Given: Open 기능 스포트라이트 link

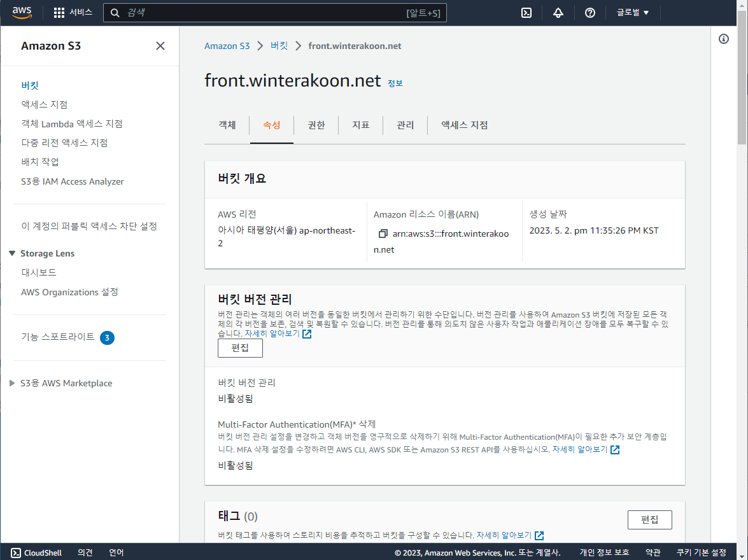Looking at the screenshot, I should click(58, 337).
